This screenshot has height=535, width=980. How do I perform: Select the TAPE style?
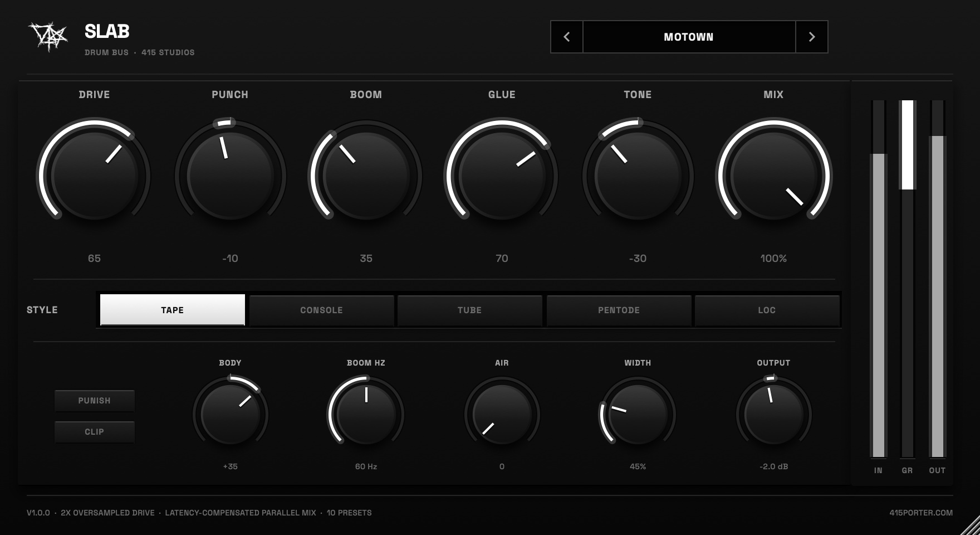click(x=173, y=310)
